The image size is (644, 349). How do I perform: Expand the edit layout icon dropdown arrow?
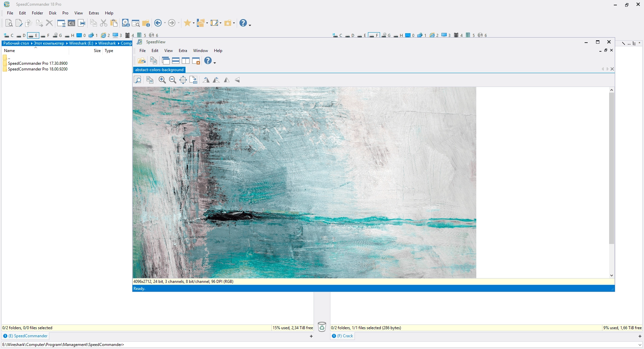[220, 23]
